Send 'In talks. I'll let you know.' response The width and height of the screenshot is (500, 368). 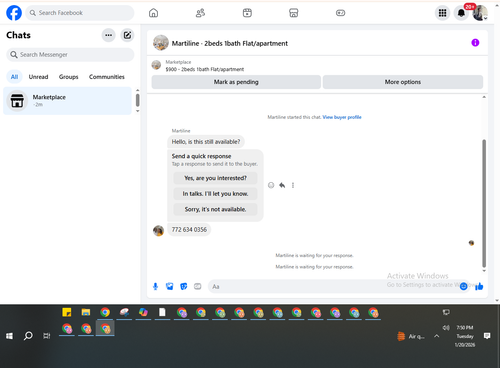(215, 194)
